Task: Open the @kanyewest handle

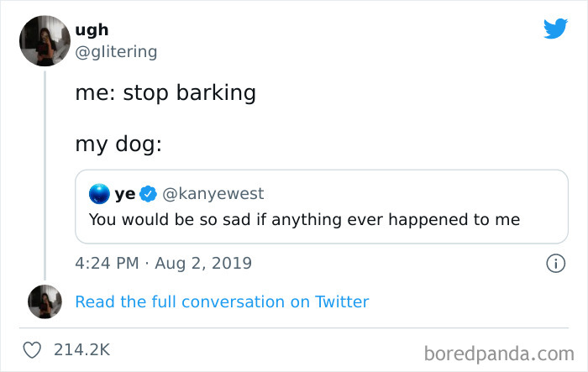Action: click(x=213, y=194)
